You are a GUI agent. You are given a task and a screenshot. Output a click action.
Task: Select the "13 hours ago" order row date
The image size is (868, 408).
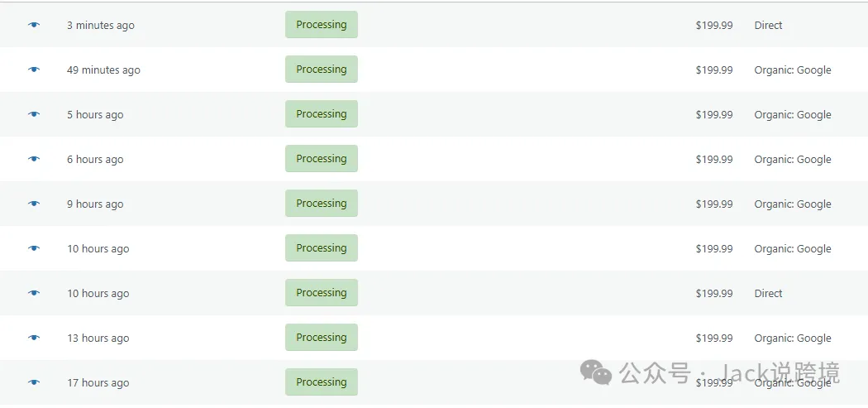point(98,338)
